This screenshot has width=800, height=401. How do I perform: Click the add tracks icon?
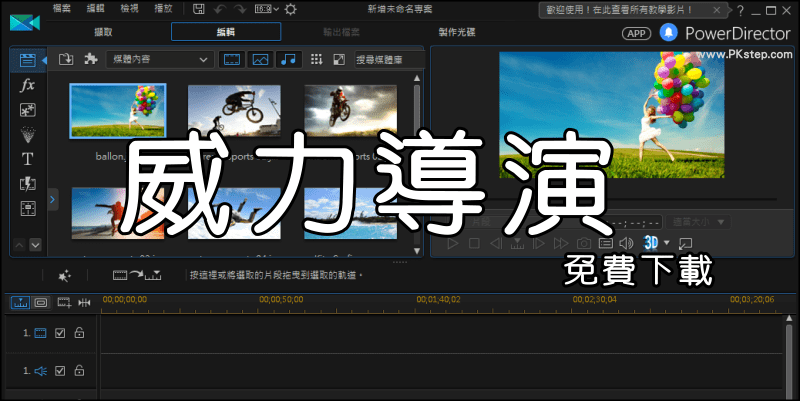coord(64,303)
